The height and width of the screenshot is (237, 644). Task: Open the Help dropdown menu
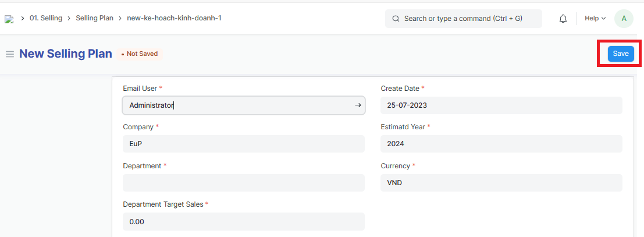pyautogui.click(x=595, y=19)
